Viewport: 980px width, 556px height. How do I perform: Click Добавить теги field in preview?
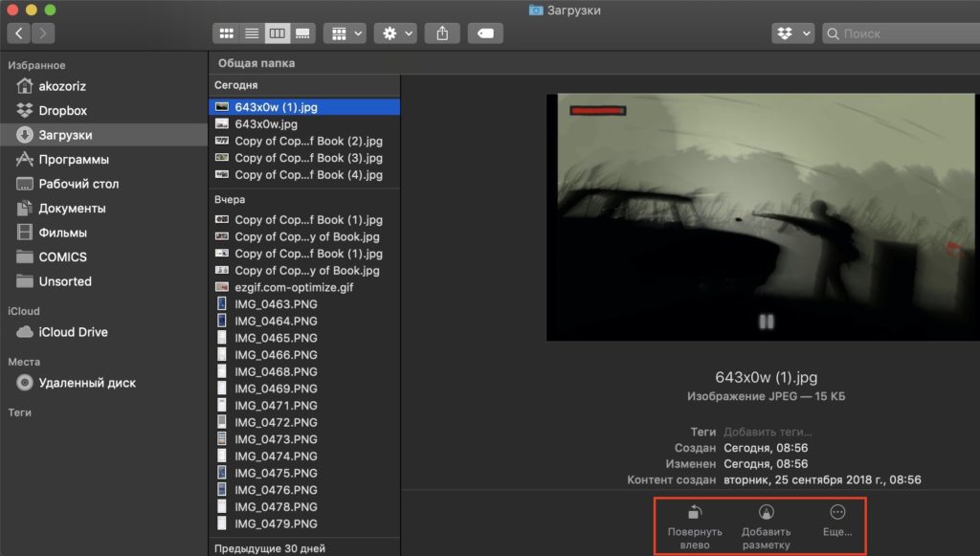[767, 432]
